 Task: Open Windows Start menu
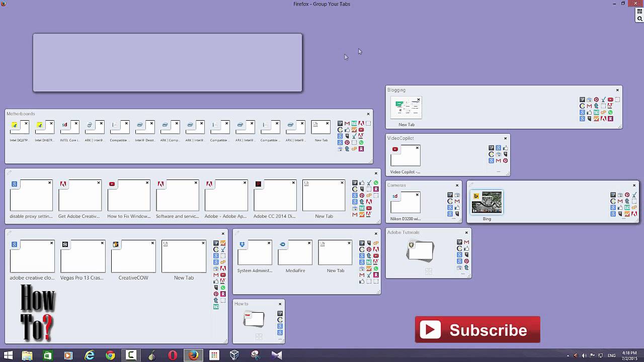click(x=8, y=355)
